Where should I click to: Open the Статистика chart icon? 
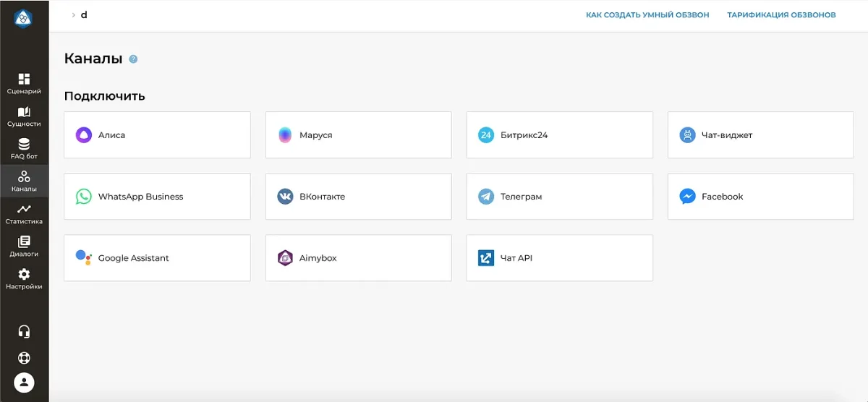click(24, 209)
